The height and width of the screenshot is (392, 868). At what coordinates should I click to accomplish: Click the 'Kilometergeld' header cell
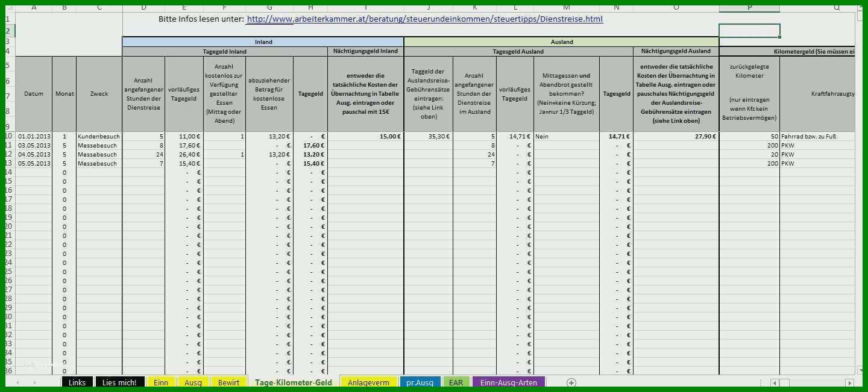(x=787, y=52)
